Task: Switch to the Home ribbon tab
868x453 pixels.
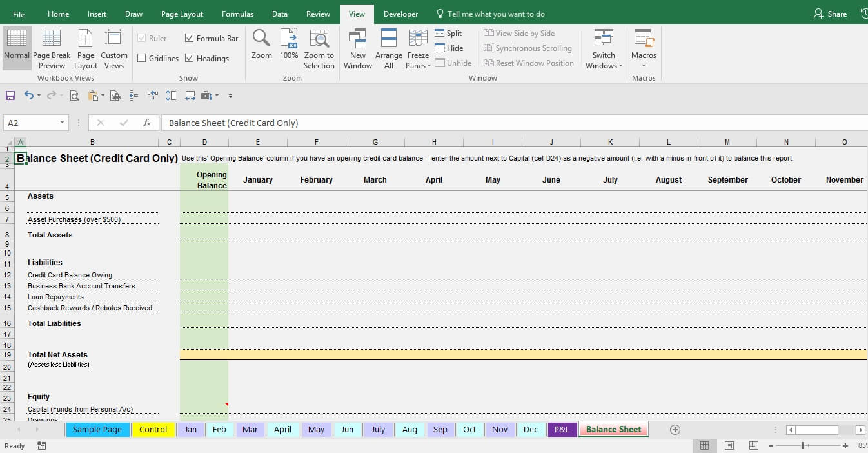Action: tap(59, 14)
